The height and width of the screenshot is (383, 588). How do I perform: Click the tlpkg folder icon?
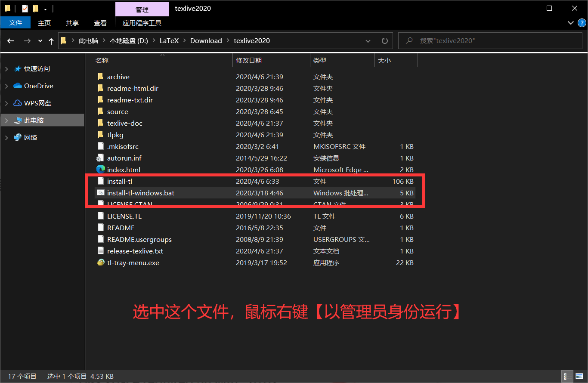tap(100, 135)
